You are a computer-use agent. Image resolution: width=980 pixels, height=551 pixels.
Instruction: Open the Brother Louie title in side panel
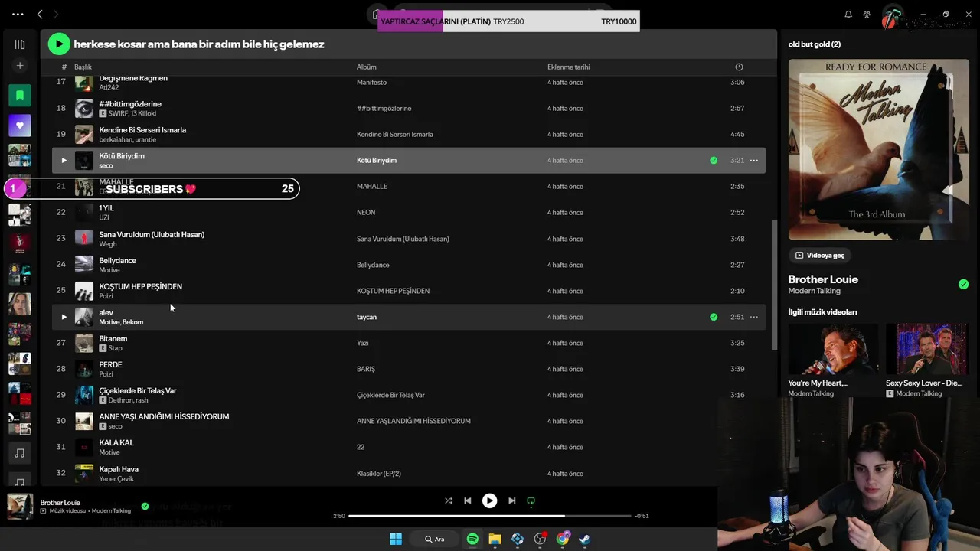click(823, 279)
